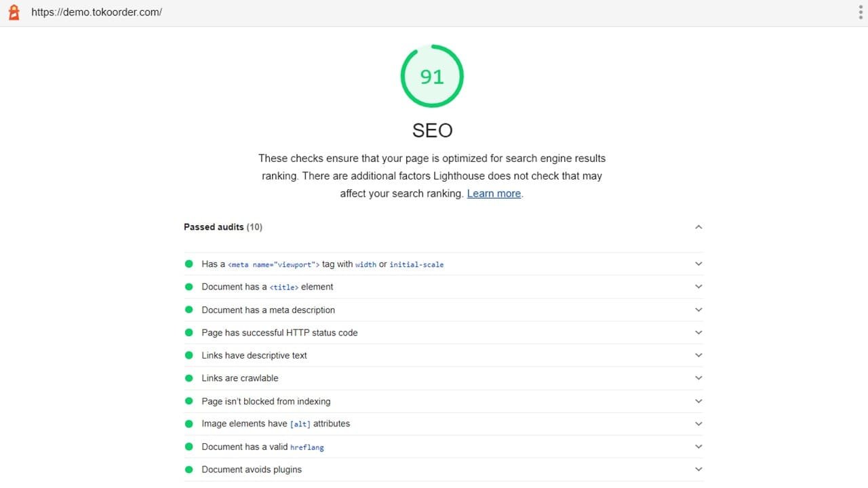Click the Lighthouse logo icon

(14, 12)
